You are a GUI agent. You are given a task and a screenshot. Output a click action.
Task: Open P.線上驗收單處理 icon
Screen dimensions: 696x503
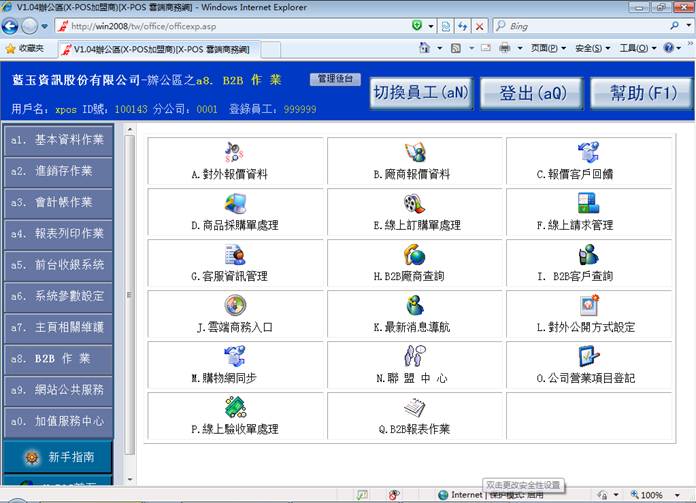click(234, 408)
